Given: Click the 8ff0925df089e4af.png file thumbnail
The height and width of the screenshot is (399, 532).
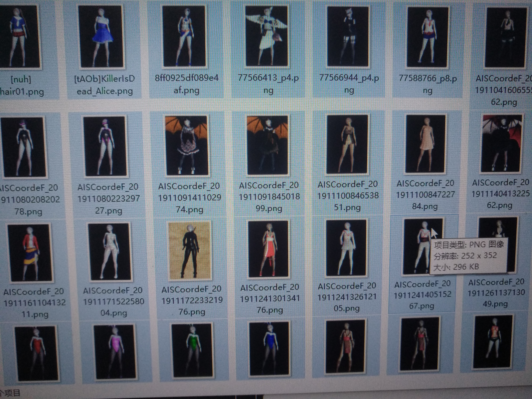Looking at the screenshot, I should coord(184,36).
